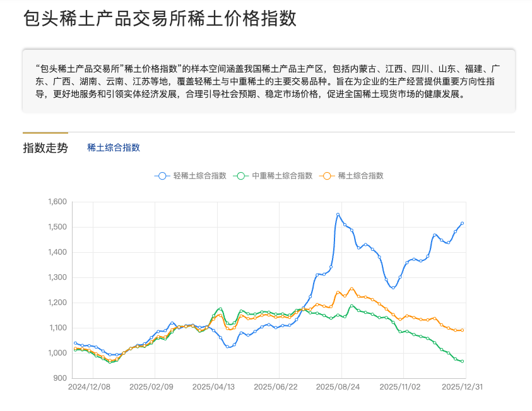Toggle the 中重稀土综合指数 legend series
This screenshot has width=532, height=411.
tap(273, 176)
